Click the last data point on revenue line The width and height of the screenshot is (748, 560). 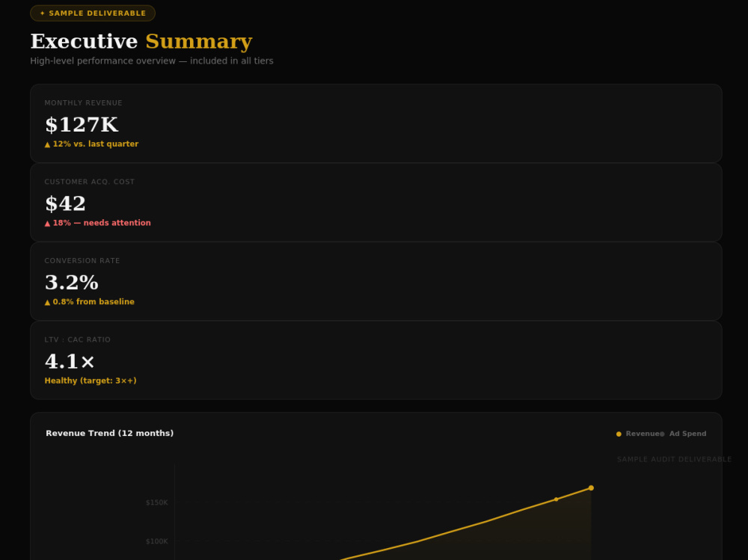591,488
